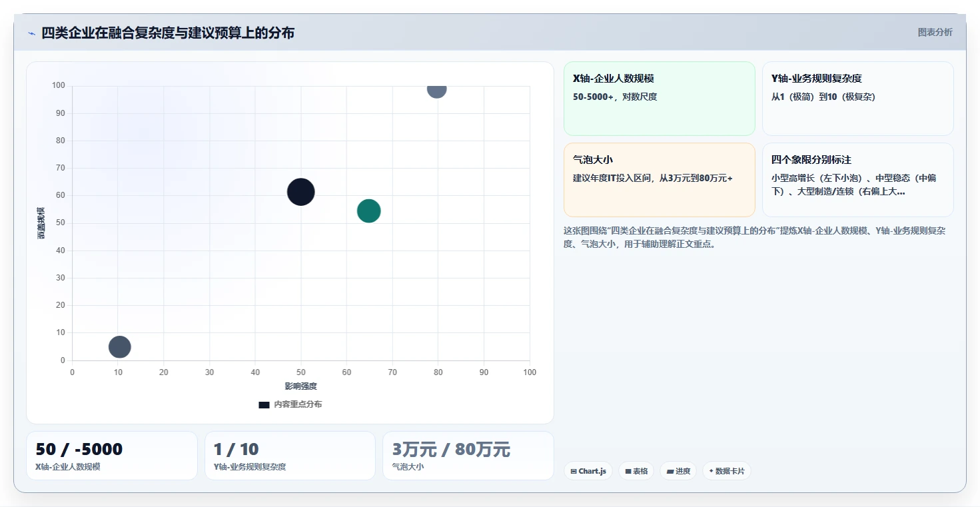Open the X轴-企业人数规模 green card
The width and height of the screenshot is (980, 507).
click(x=659, y=99)
